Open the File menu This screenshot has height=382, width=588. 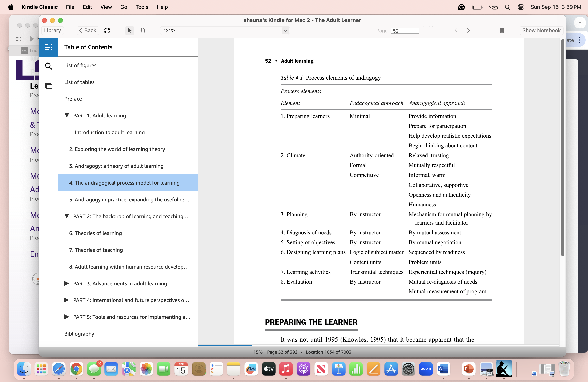pos(70,7)
